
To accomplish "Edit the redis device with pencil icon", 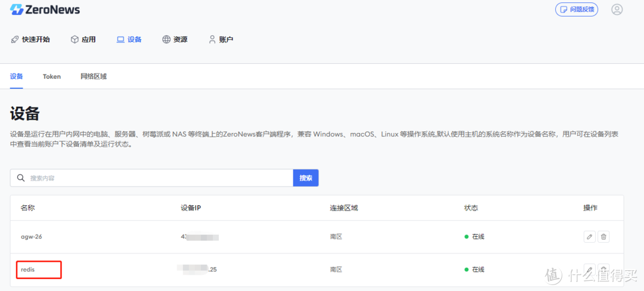I will (589, 270).
